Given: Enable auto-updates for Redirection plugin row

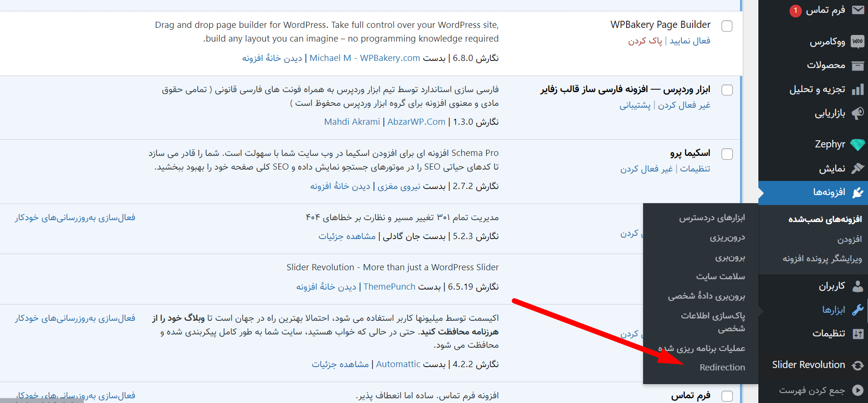Looking at the screenshot, I should [75, 218].
